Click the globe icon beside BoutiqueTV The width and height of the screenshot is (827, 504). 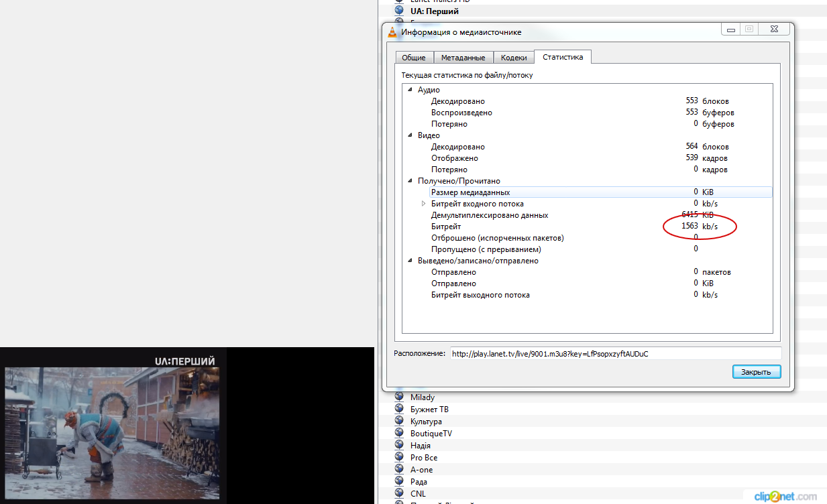[399, 434]
